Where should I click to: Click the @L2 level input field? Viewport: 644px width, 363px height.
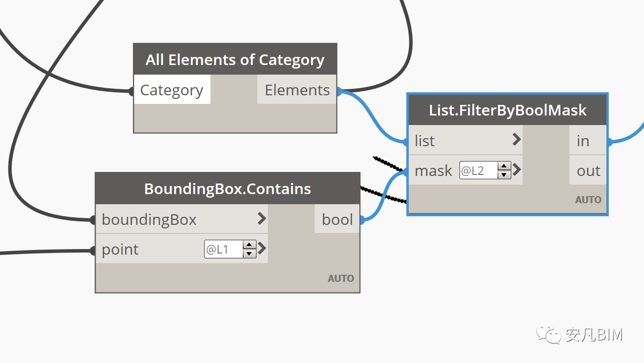tap(478, 170)
